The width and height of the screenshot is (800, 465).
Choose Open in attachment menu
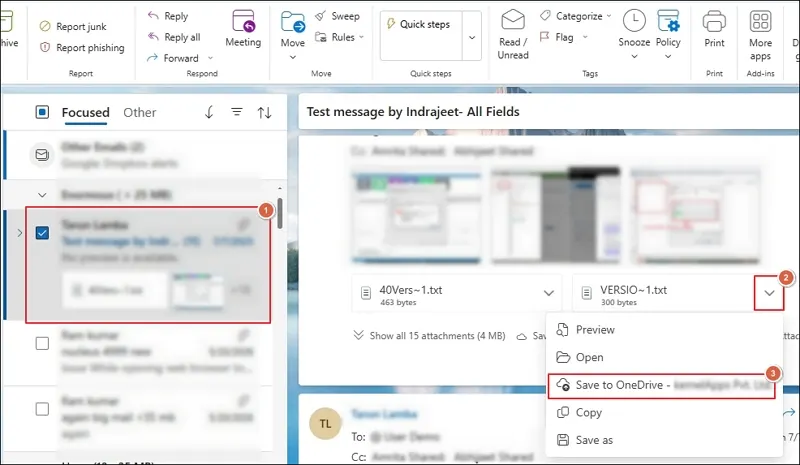pyautogui.click(x=664, y=357)
